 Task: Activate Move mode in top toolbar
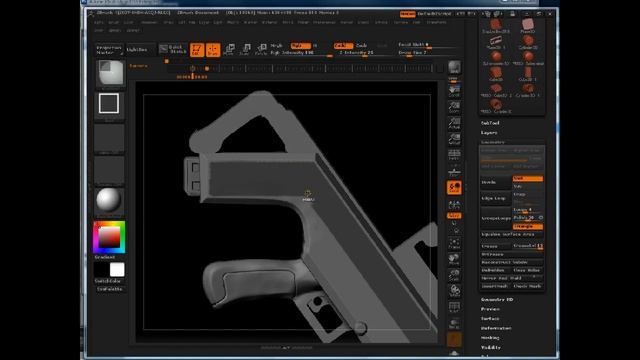tap(229, 50)
